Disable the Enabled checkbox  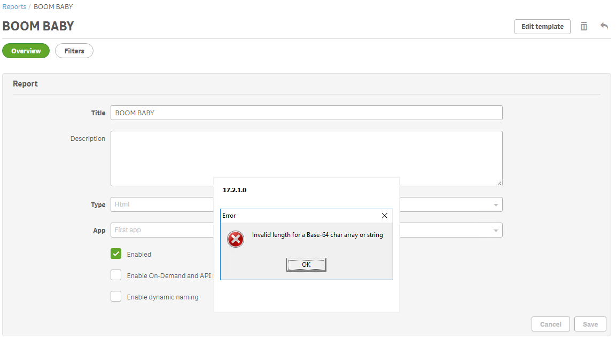[x=116, y=254]
